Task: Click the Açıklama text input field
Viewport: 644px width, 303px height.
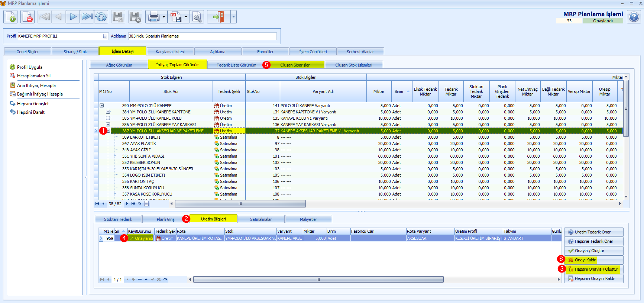Action: coord(202,36)
